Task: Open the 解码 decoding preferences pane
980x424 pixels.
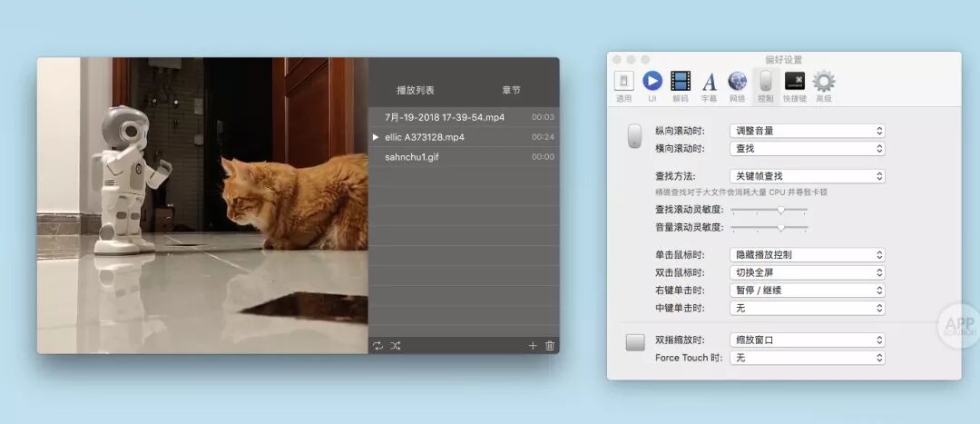Action: (x=680, y=86)
